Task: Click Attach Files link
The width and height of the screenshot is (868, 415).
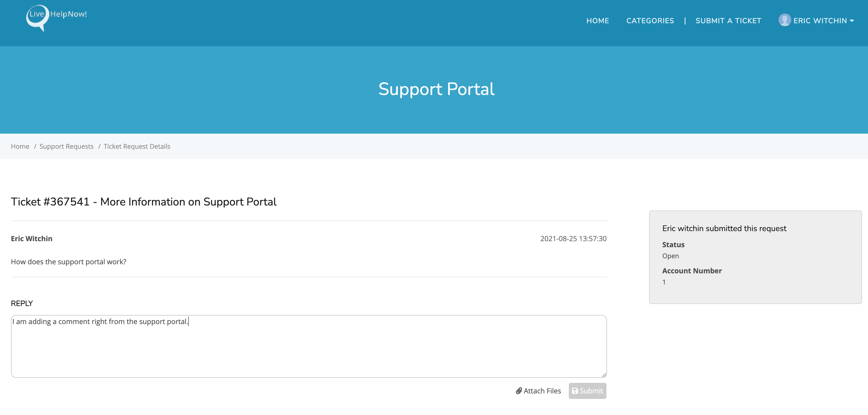Action: pyautogui.click(x=542, y=391)
